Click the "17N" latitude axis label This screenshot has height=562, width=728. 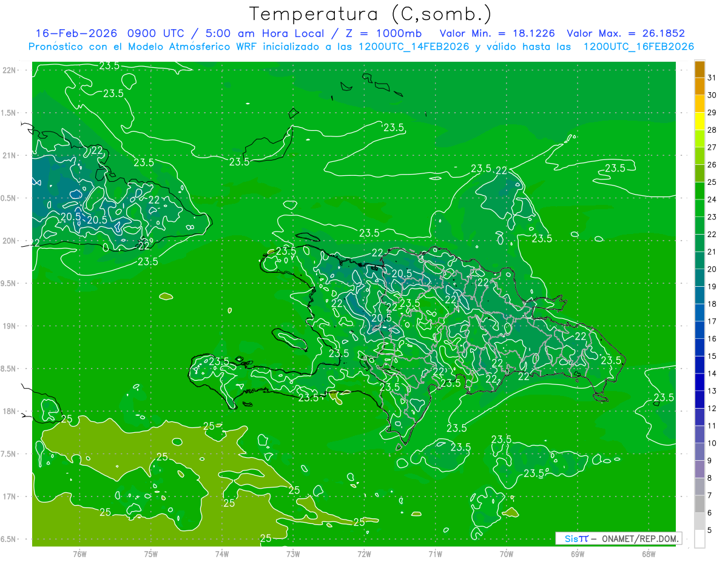[x=10, y=497]
